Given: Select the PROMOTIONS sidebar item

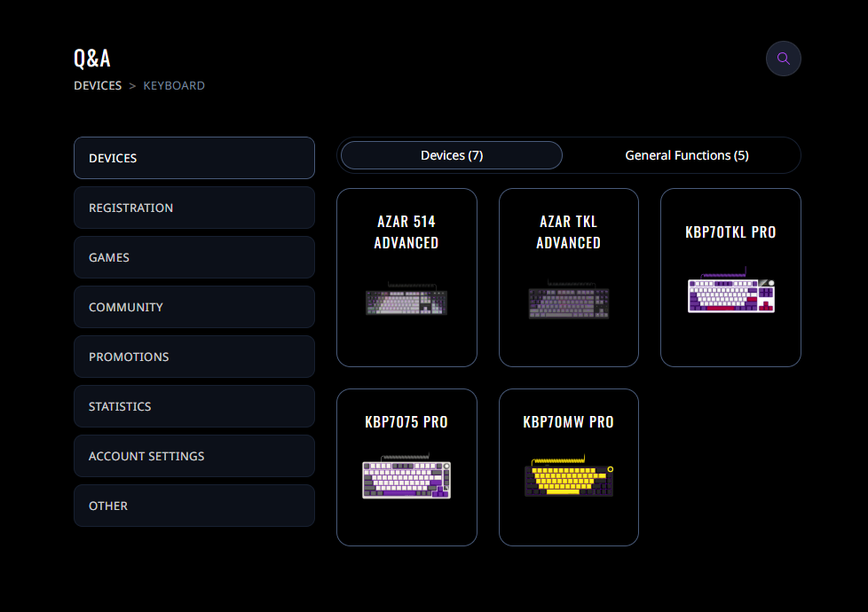Looking at the screenshot, I should click(193, 357).
